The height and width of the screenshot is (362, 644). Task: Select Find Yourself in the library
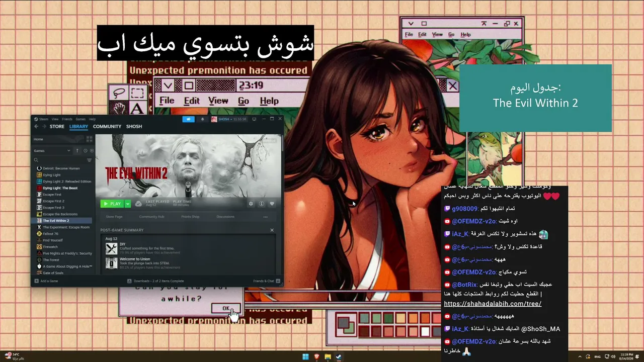(x=49, y=240)
